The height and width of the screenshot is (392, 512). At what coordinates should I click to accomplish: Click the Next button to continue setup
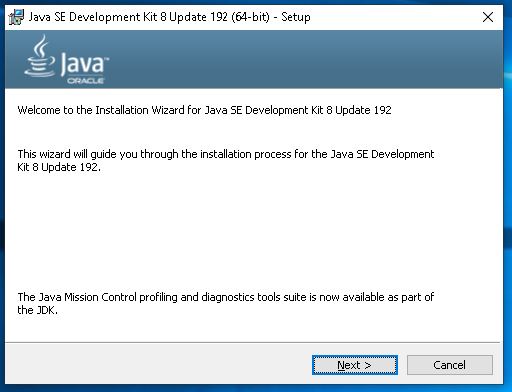point(355,365)
